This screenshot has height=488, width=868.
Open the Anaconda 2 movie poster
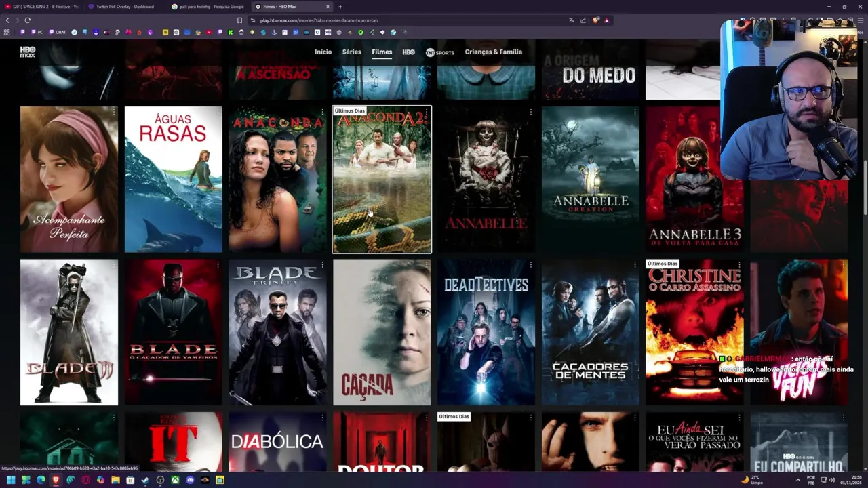(x=382, y=180)
